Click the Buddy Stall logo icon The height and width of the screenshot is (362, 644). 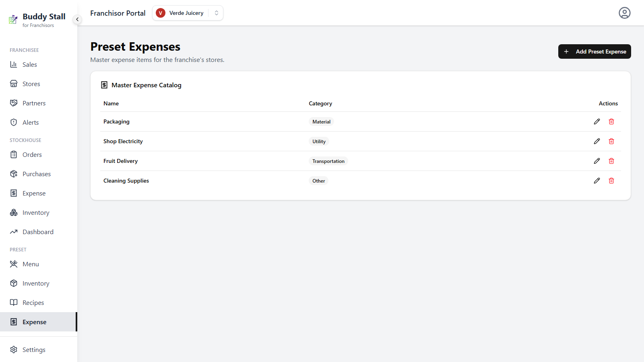(13, 19)
